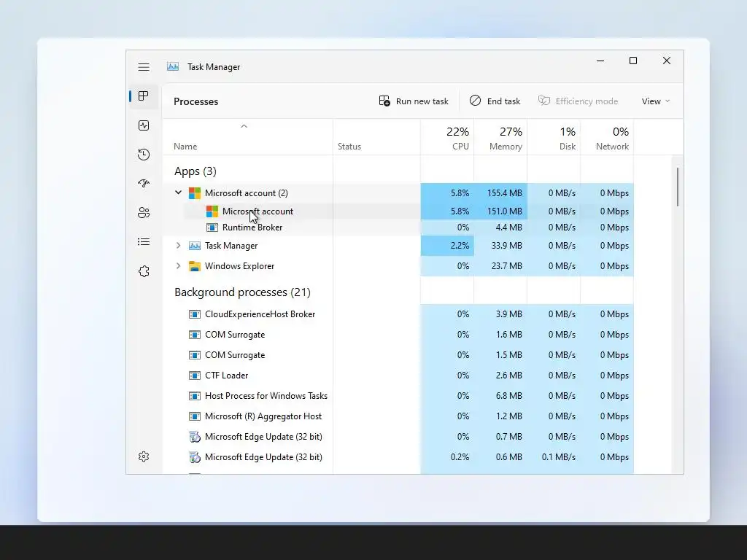The width and height of the screenshot is (747, 560).
Task: Click the Microsoft account group logo icon
Action: point(194,192)
